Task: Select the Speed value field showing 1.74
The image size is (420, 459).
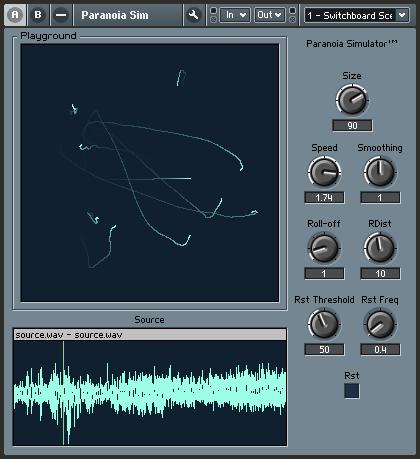Action: [x=324, y=198]
